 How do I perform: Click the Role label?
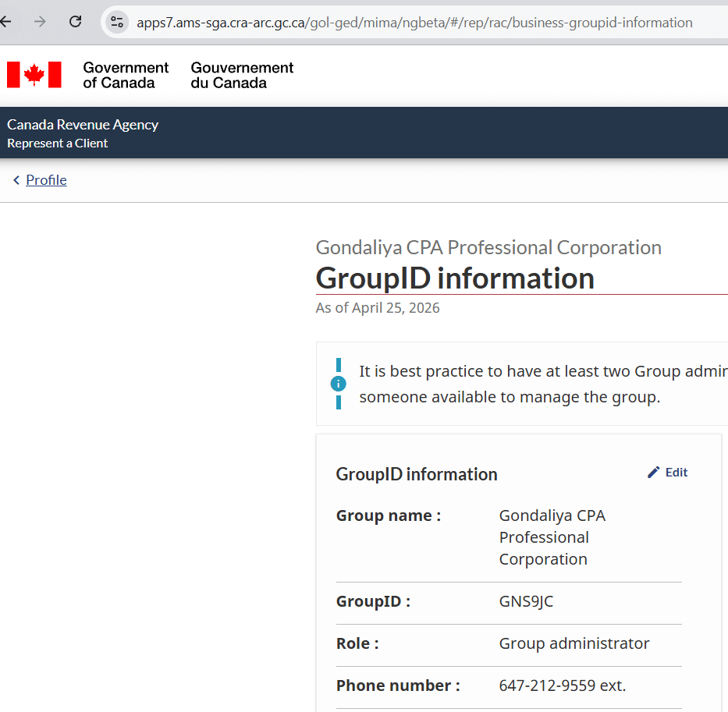coord(357,644)
